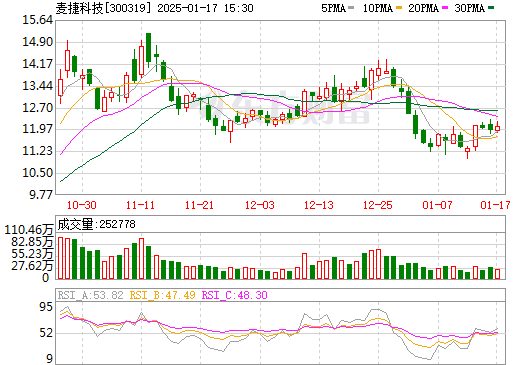Click the last red volume bar at 01-17
This screenshot has width=520, height=365.
(498, 274)
